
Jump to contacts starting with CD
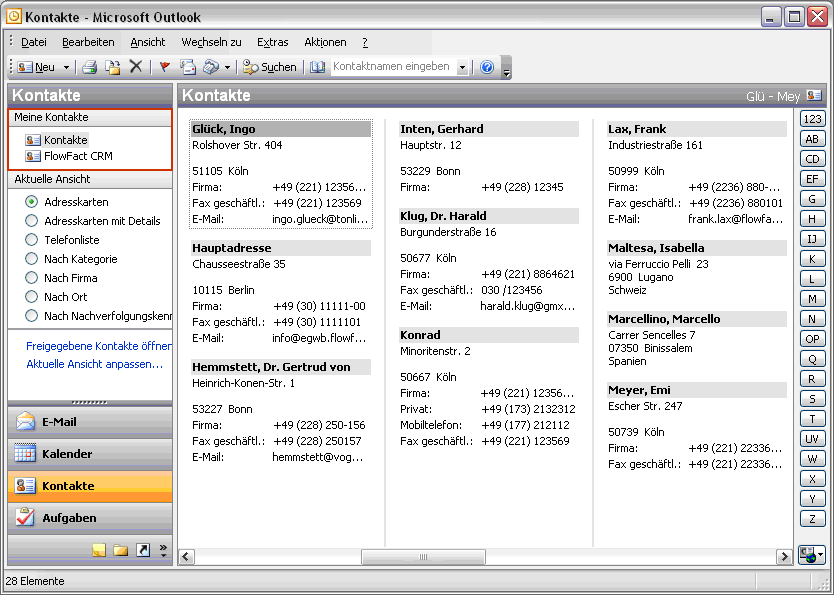tap(812, 158)
